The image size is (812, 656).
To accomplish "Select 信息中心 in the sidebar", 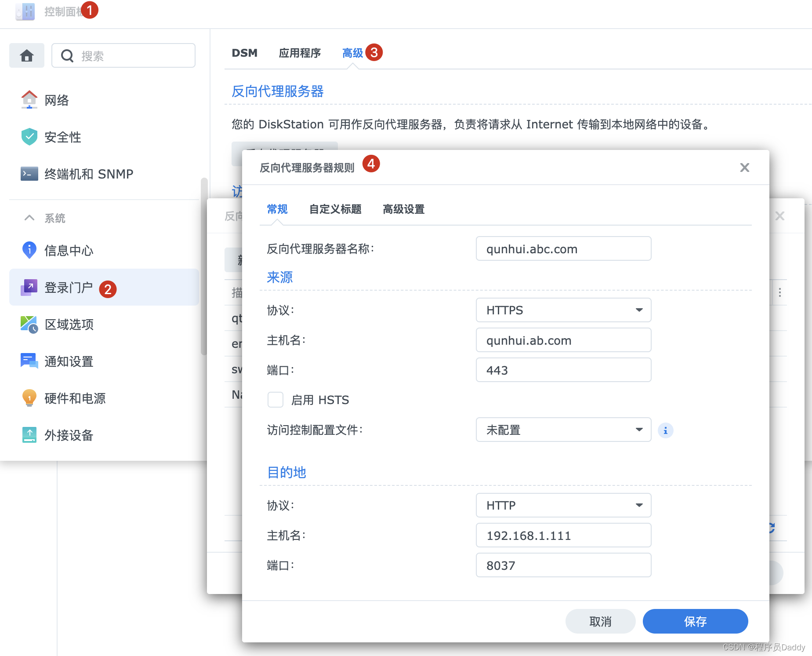I will (104, 250).
